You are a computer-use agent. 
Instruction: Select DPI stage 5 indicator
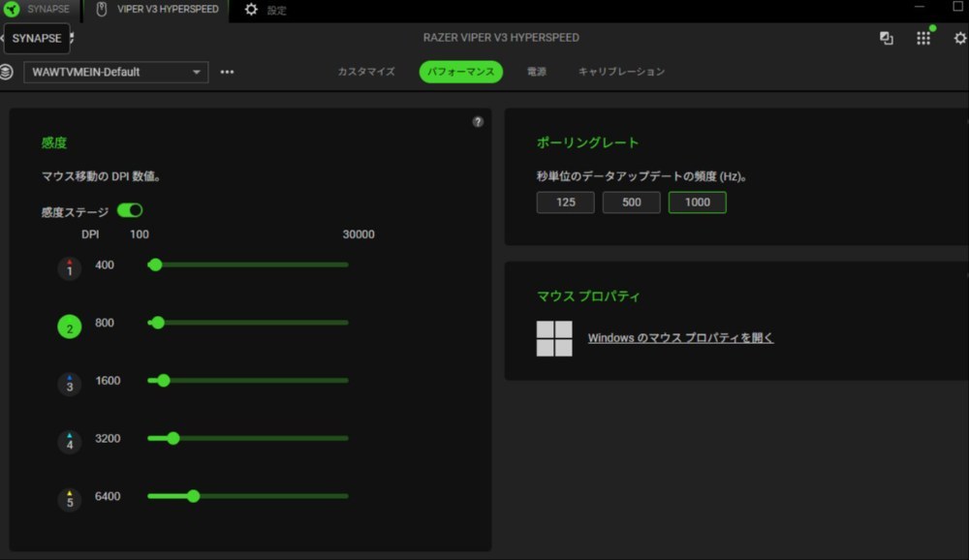[69, 499]
